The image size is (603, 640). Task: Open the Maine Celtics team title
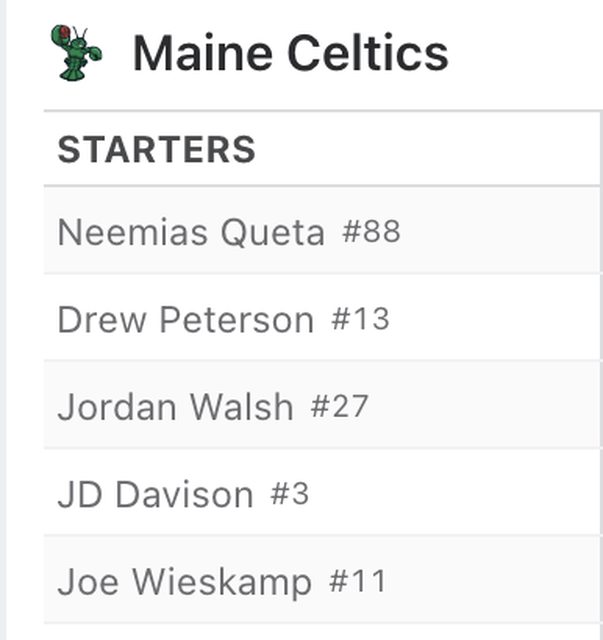coord(290,53)
